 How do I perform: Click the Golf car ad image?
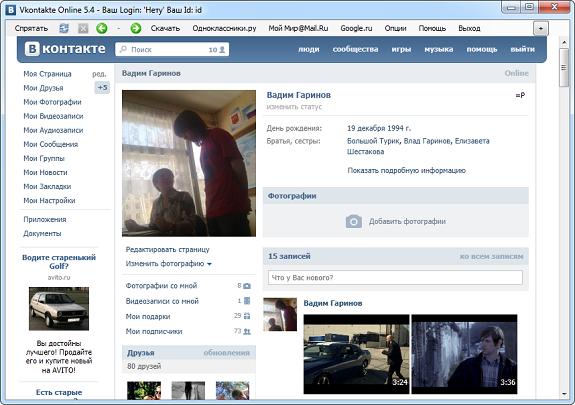[59, 309]
